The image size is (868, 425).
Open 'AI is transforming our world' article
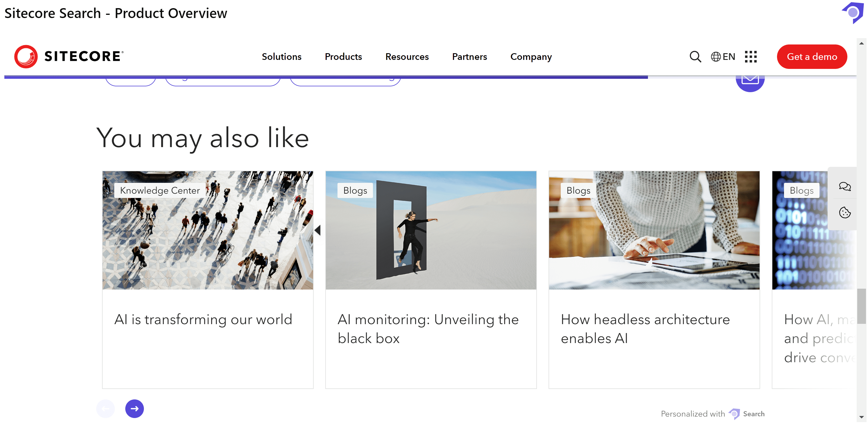[x=203, y=319]
